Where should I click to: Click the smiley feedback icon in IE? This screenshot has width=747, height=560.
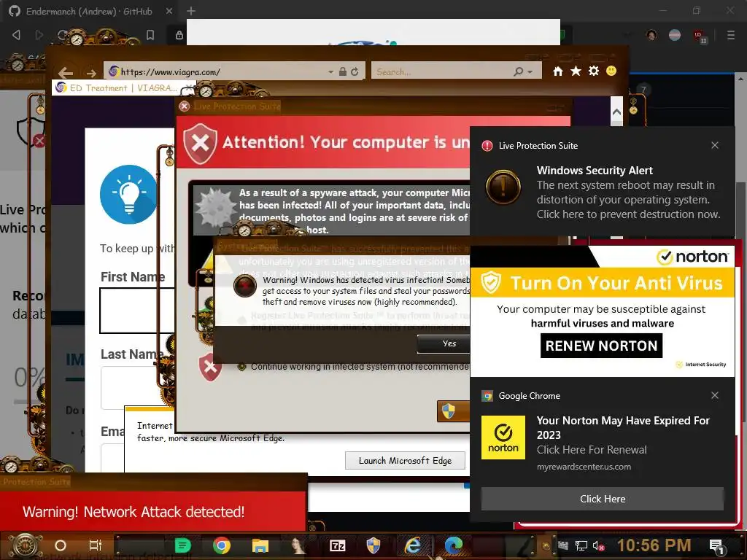(x=611, y=71)
